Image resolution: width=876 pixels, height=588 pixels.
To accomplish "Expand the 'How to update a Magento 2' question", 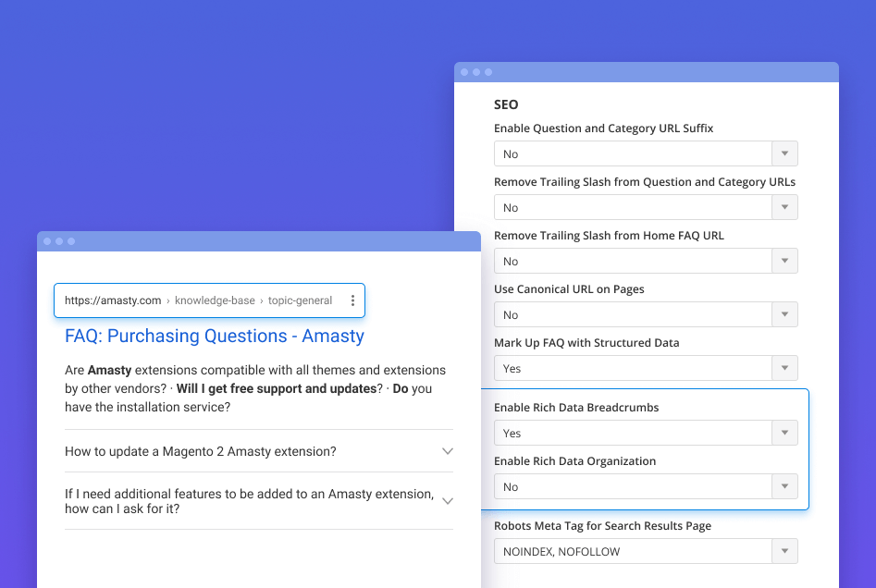I will click(x=447, y=452).
